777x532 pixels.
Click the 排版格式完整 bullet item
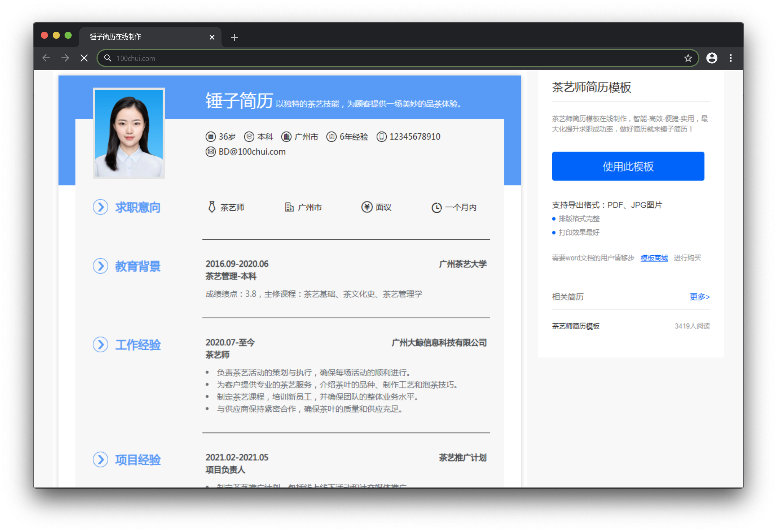click(x=579, y=219)
